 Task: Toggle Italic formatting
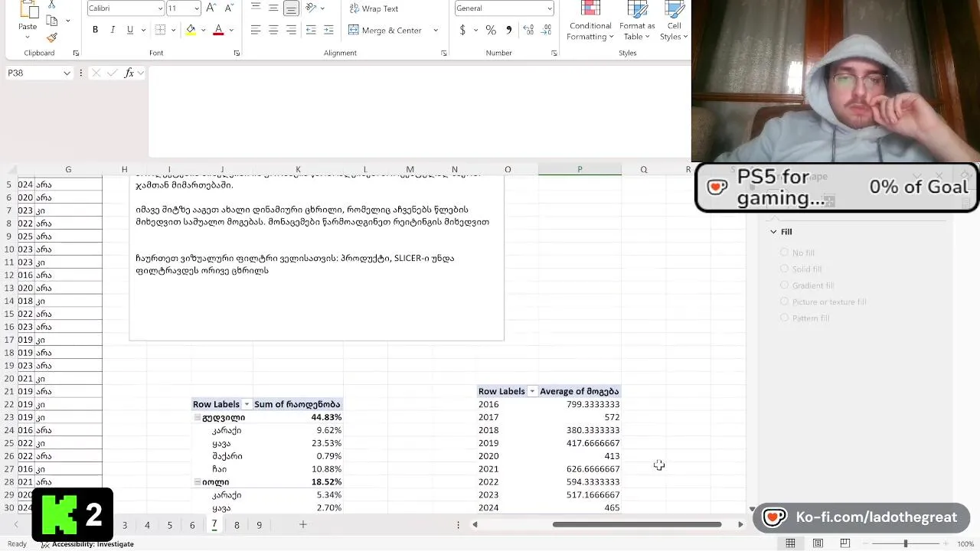click(113, 30)
